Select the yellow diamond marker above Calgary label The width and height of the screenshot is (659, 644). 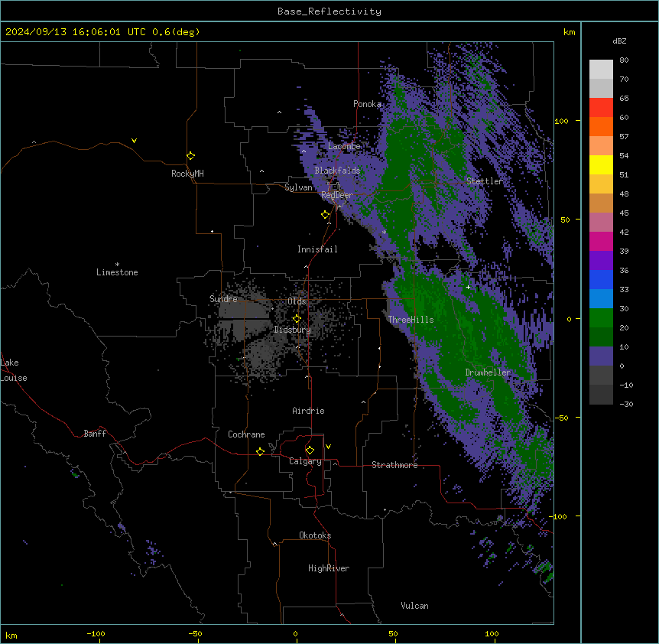click(310, 450)
